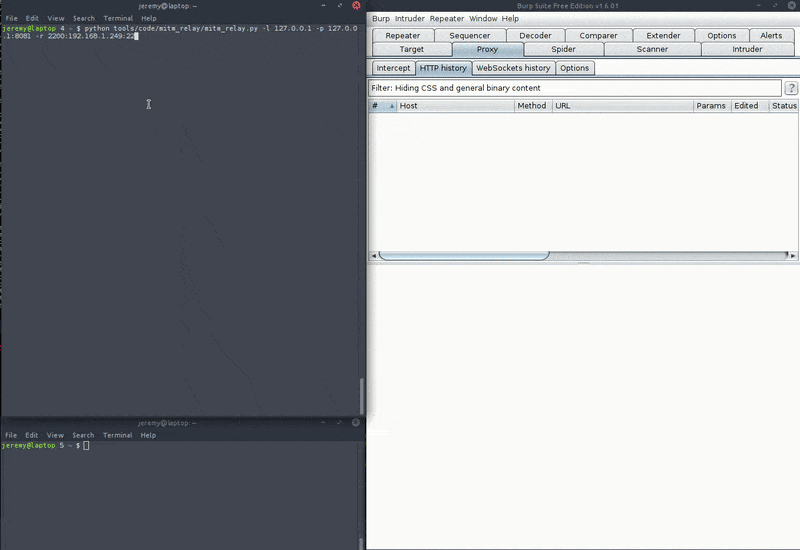The height and width of the screenshot is (550, 800).
Task: Open the Intercept sub-tab
Action: click(x=393, y=68)
